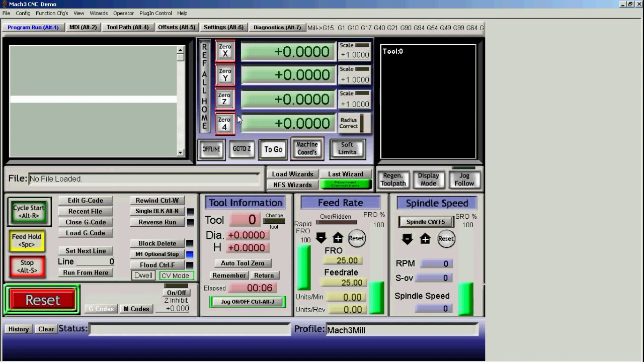Open the Operator menu
The width and height of the screenshot is (644, 362).
point(123,13)
